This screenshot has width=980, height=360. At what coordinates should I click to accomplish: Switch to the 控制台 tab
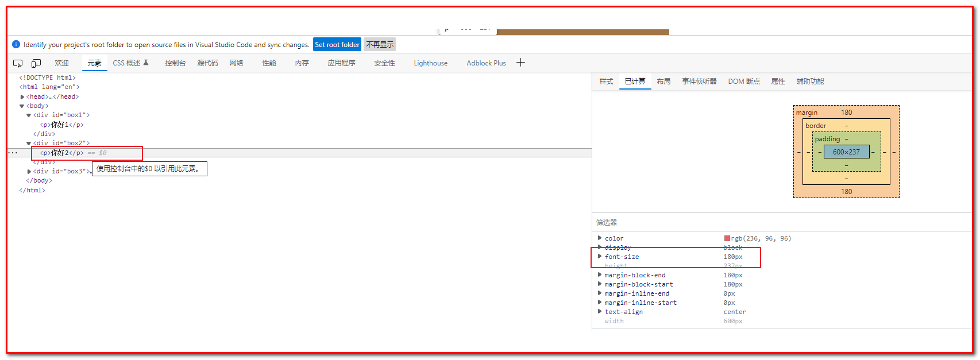point(175,63)
